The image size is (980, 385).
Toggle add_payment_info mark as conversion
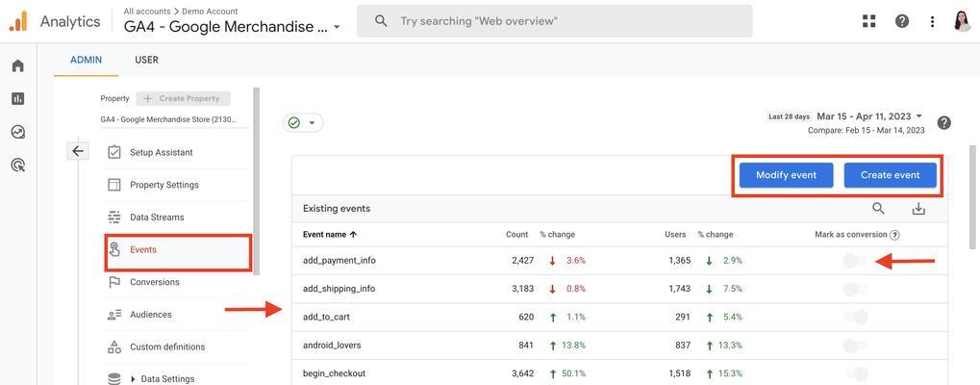(855, 261)
